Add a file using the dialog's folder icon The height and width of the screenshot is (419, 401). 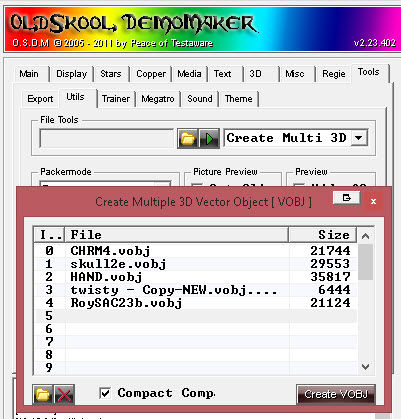(43, 394)
